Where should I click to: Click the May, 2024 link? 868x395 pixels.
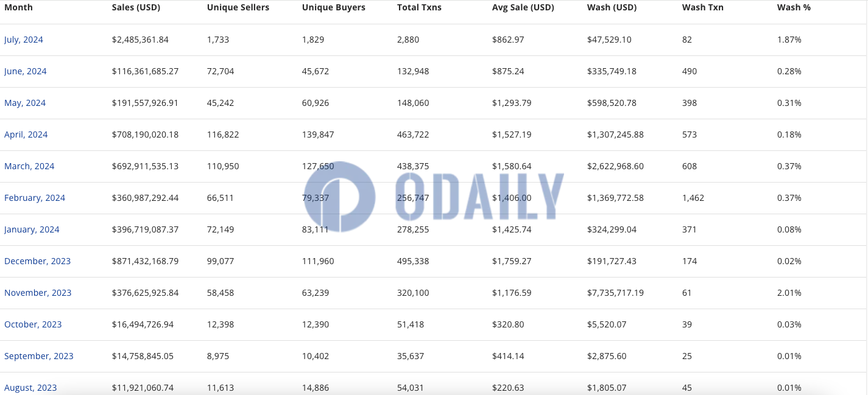25,103
